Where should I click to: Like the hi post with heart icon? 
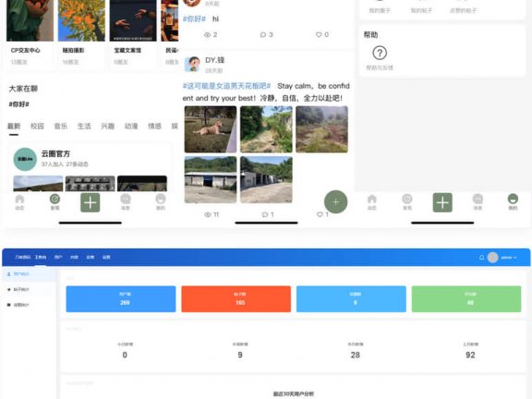click(x=319, y=34)
